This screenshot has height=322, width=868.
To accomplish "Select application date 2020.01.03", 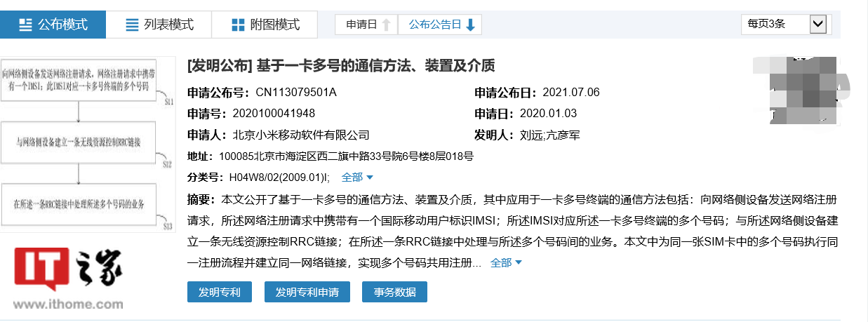I will (549, 114).
